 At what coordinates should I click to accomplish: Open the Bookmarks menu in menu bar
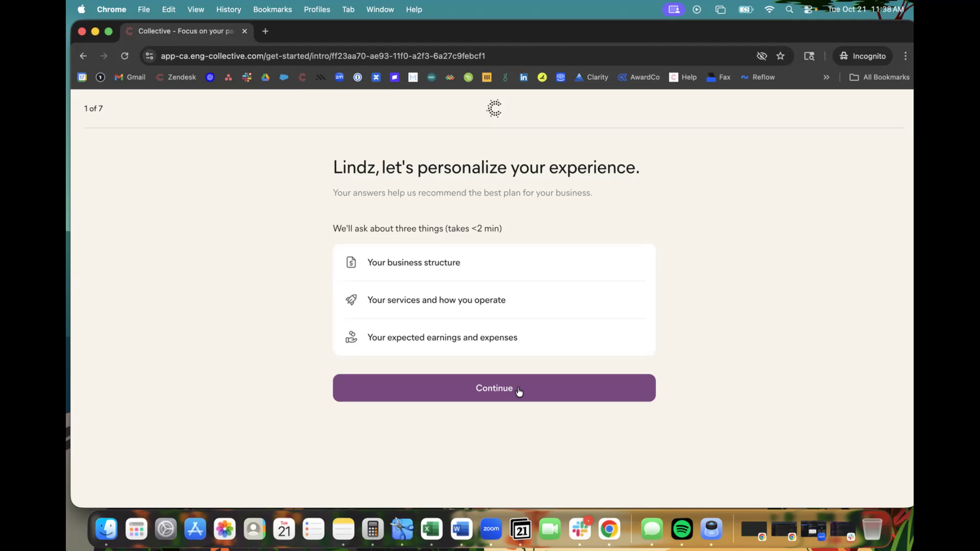(x=272, y=9)
